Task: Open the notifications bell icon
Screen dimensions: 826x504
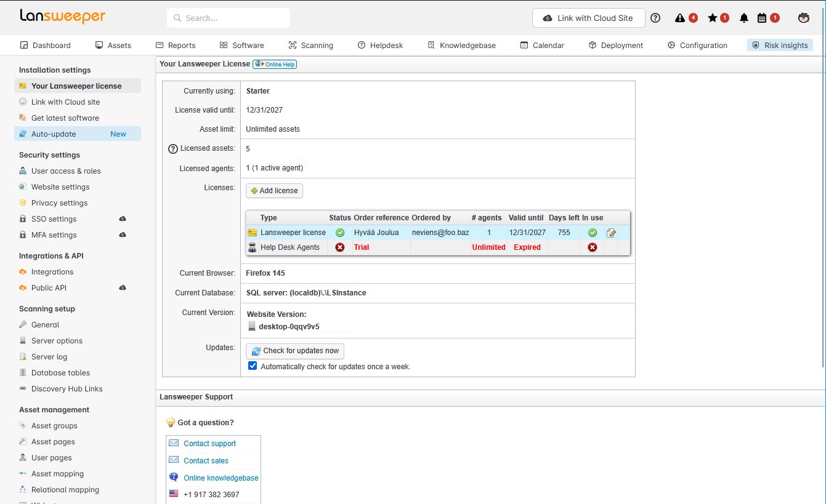Action: tap(744, 18)
